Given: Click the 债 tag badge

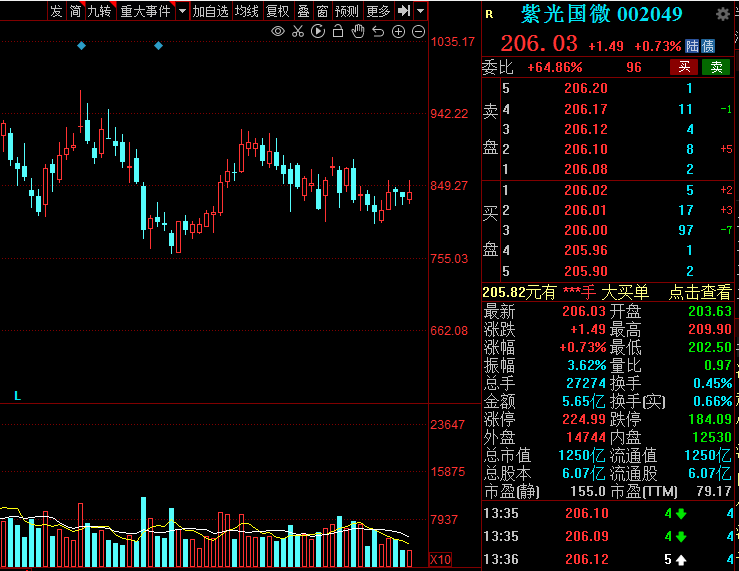Looking at the screenshot, I should tap(708, 46).
